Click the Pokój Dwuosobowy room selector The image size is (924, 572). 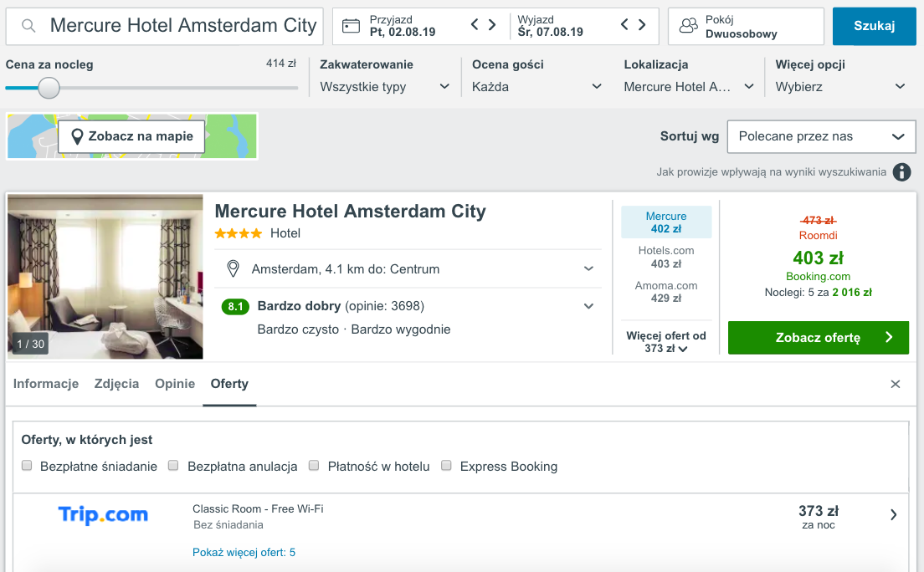[746, 26]
